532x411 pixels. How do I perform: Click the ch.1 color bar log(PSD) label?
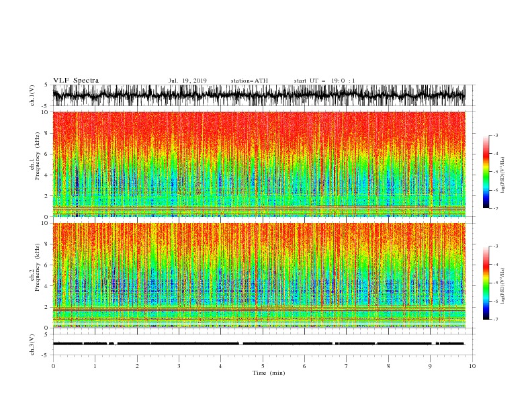(x=503, y=175)
